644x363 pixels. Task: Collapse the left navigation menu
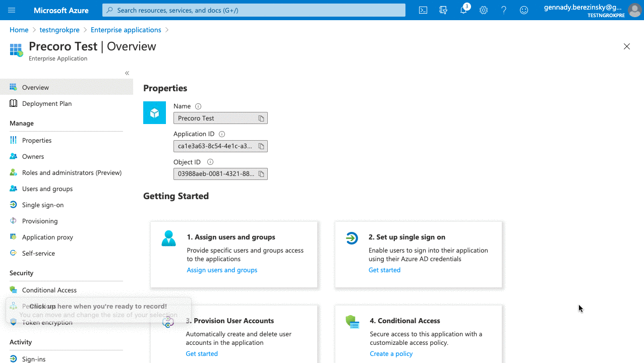[127, 73]
